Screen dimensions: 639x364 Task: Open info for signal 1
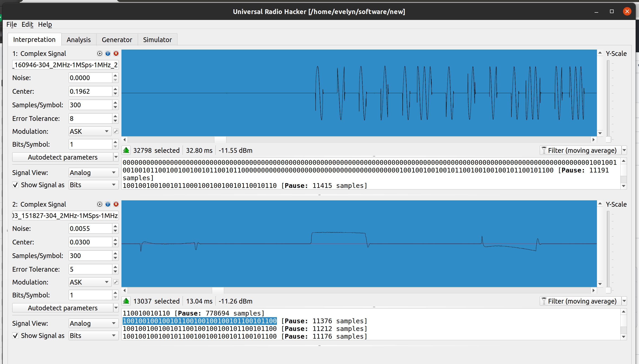click(x=108, y=53)
